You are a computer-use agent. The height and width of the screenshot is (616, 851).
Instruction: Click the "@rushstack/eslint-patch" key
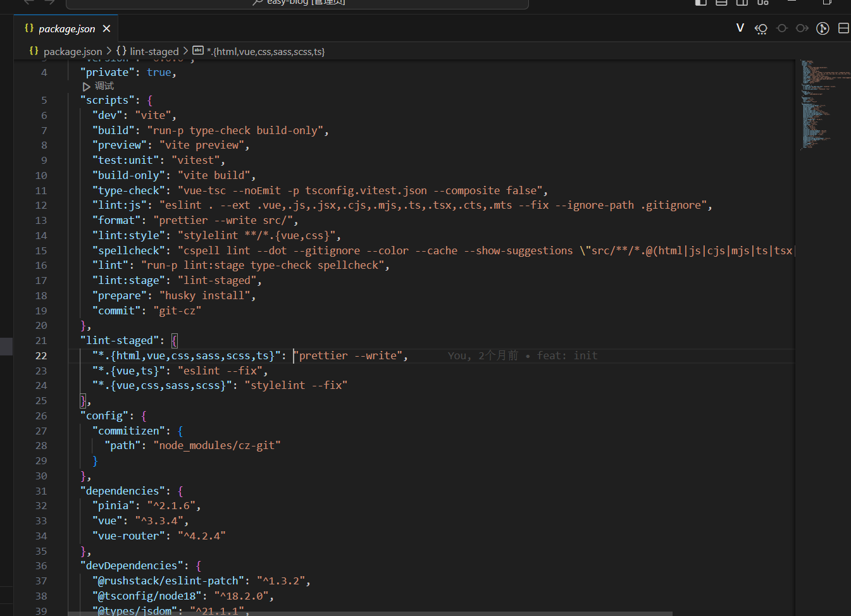tap(168, 581)
